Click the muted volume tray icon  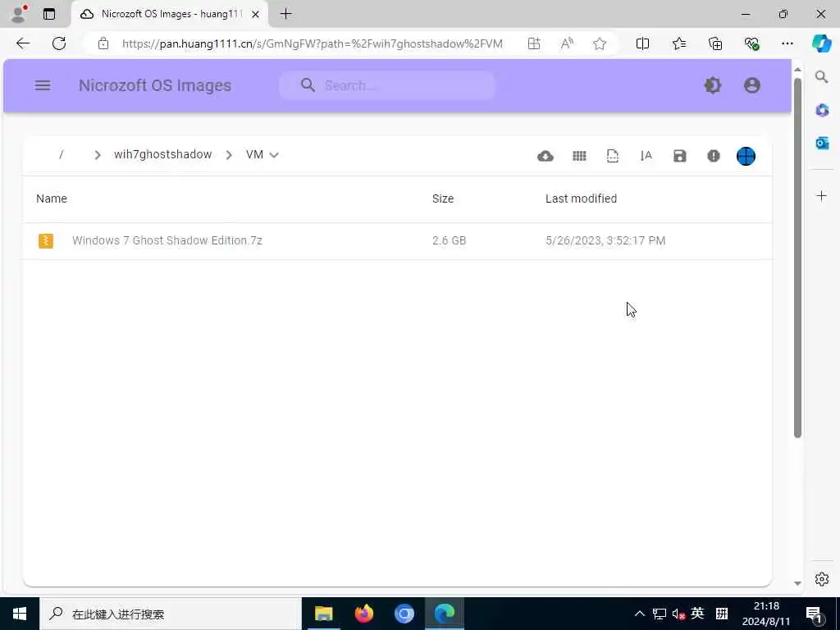[x=678, y=614]
